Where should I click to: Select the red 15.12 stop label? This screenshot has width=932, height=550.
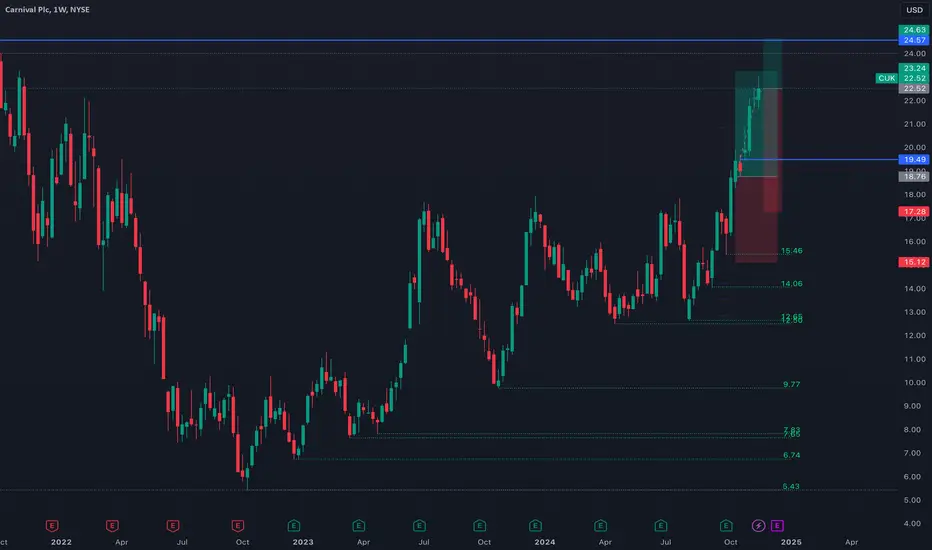coord(914,262)
